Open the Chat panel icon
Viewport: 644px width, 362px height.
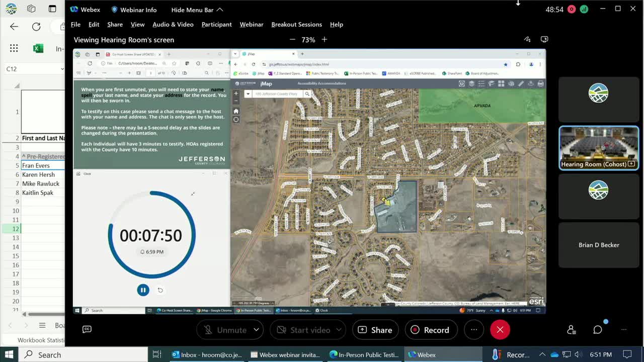(598, 330)
